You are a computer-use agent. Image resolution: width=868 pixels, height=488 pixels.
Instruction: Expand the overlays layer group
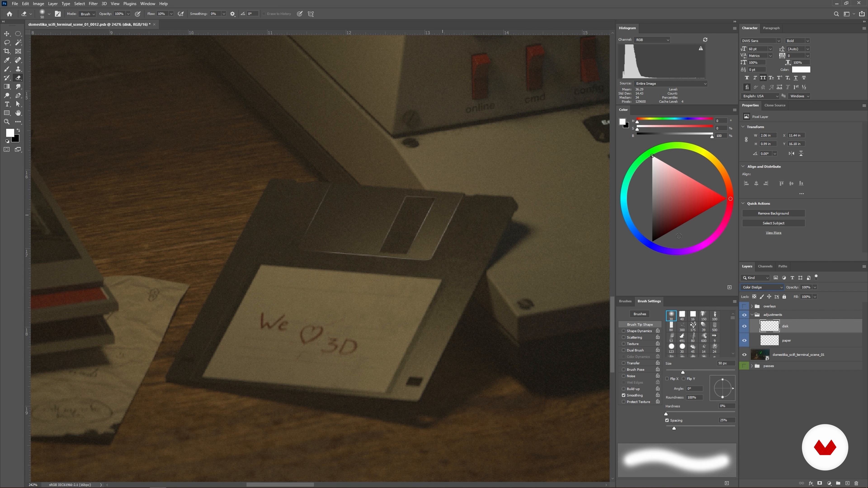point(752,306)
